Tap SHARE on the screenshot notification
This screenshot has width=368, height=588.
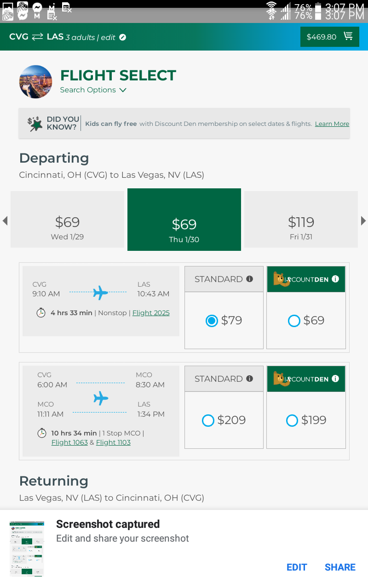[340, 567]
